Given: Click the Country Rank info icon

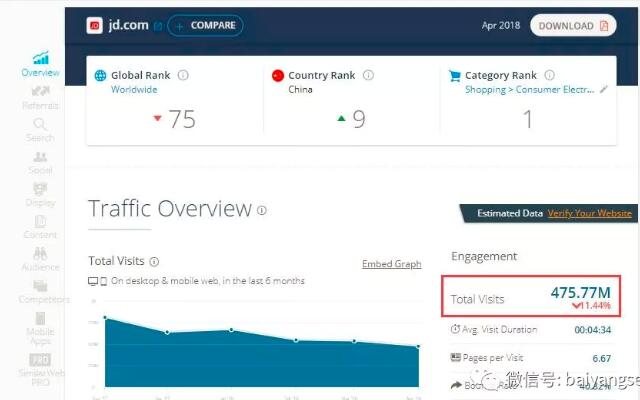Looking at the screenshot, I should 369,75.
